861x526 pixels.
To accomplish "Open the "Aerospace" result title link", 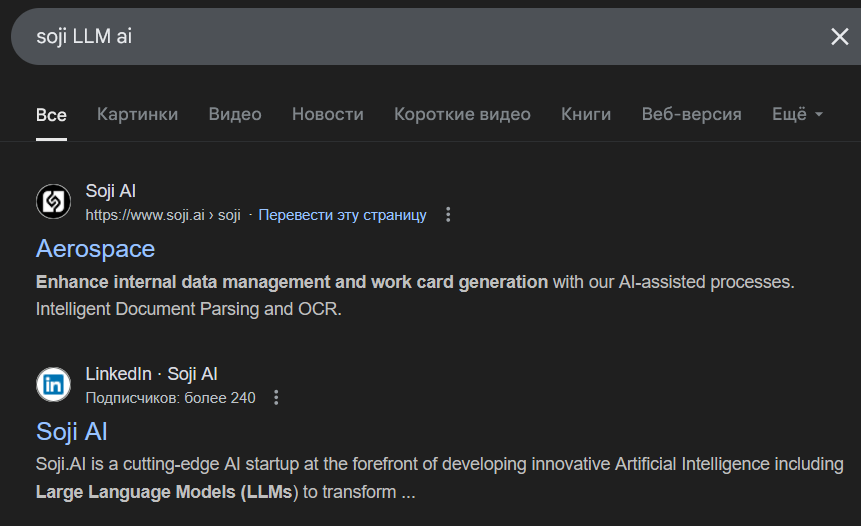I will tap(95, 248).
